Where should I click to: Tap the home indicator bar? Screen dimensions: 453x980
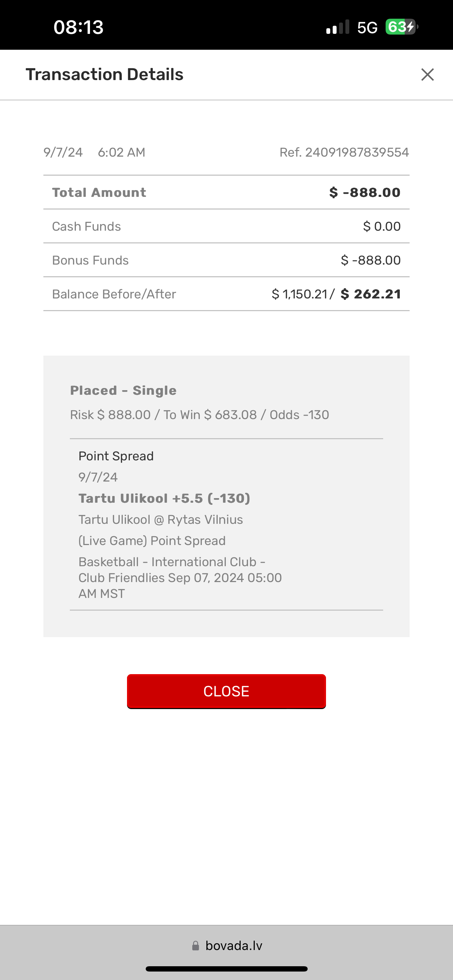click(x=226, y=969)
